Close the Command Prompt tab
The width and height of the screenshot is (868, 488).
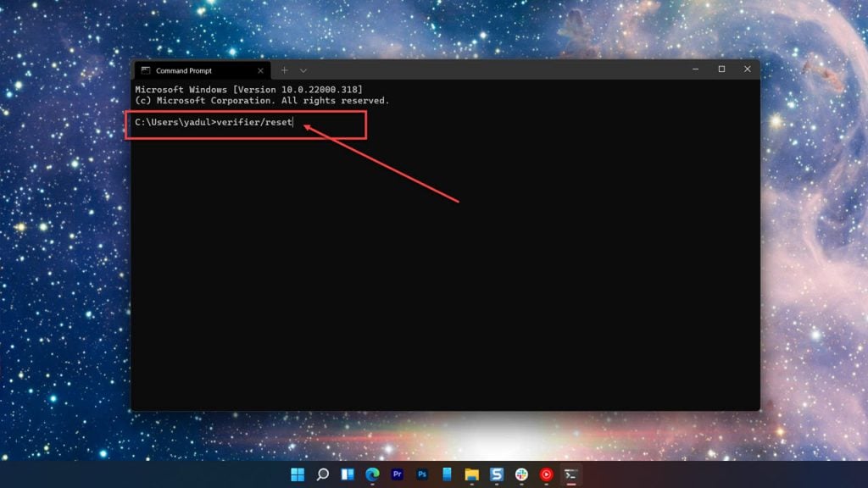pos(260,71)
